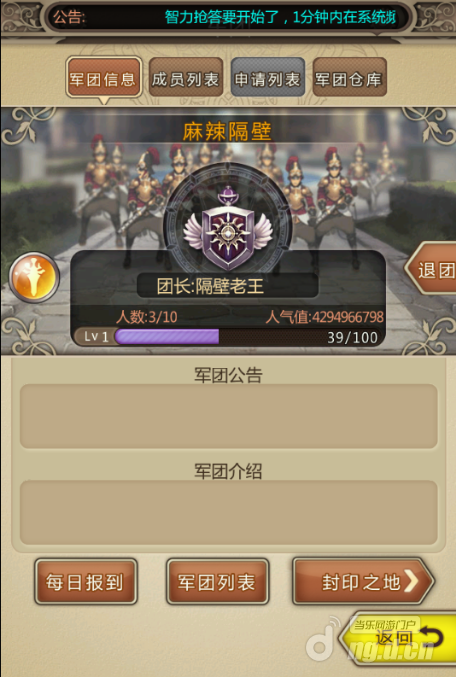
Task: Click the 军团公告 text box
Action: (228, 416)
